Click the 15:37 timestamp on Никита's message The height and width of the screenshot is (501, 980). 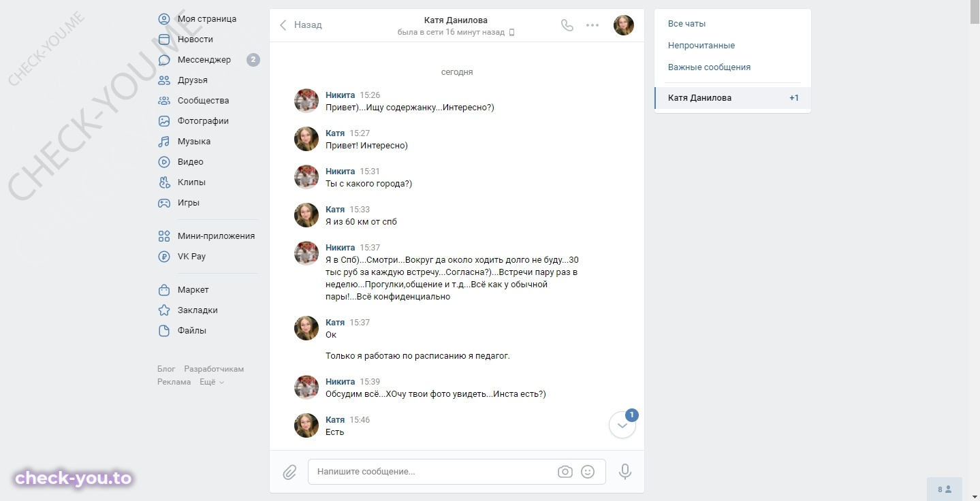370,248
